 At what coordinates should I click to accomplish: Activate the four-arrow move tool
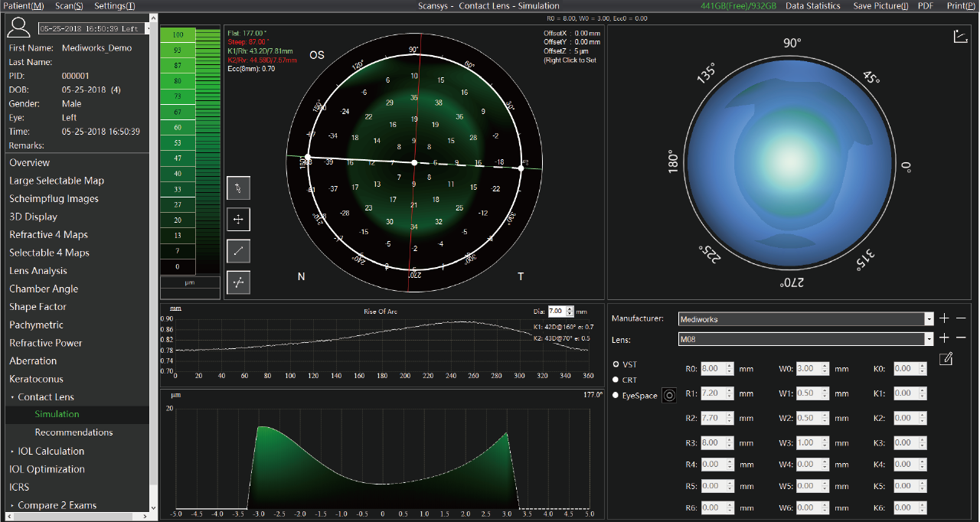[238, 220]
